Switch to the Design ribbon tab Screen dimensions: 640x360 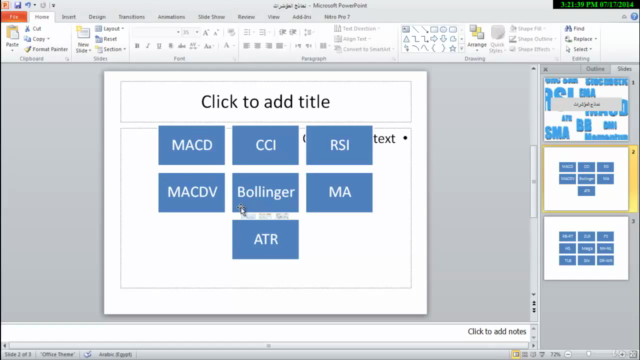tap(97, 17)
